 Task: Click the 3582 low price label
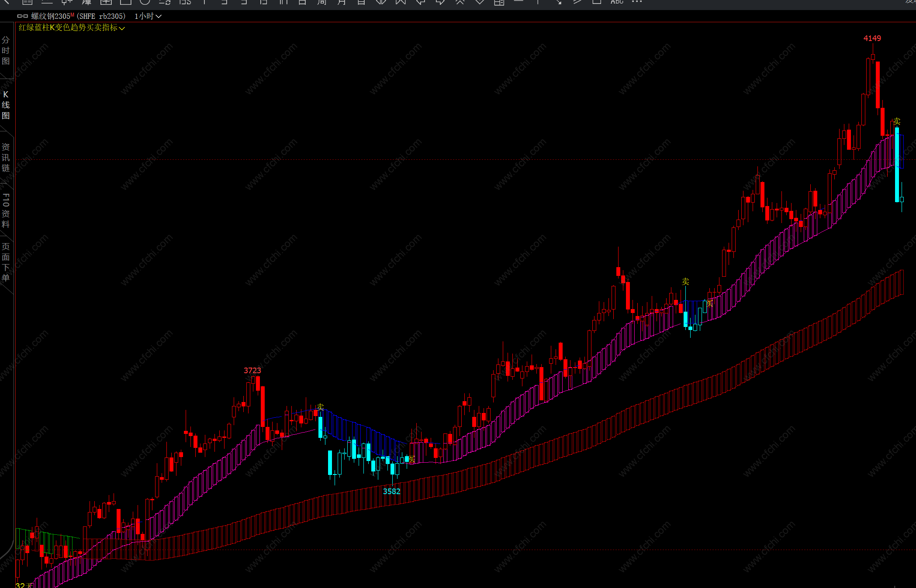(391, 491)
